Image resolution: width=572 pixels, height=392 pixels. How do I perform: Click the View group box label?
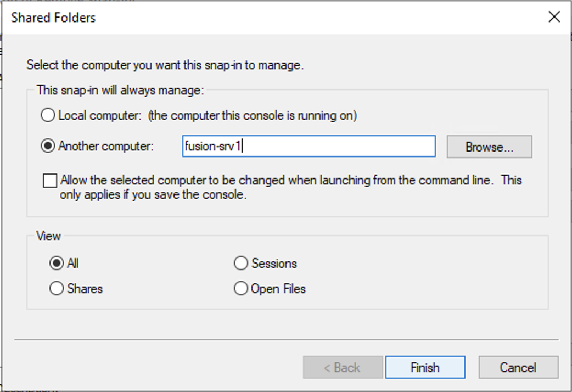click(x=49, y=236)
